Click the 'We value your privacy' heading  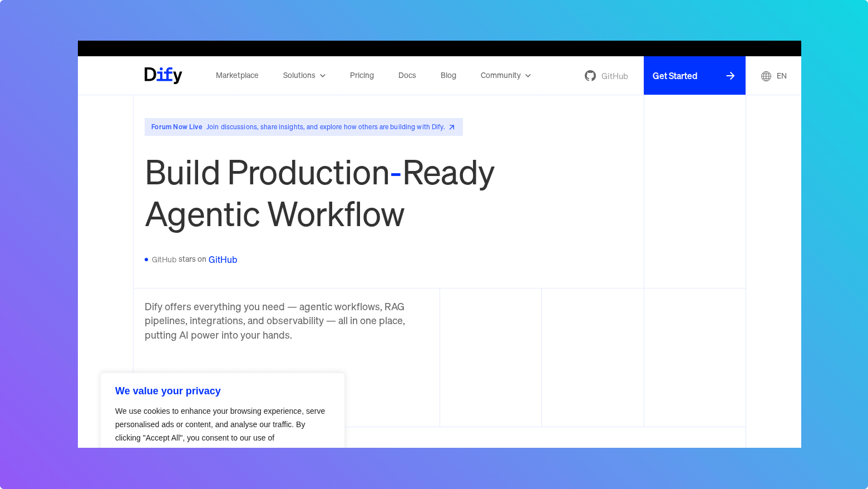coord(167,391)
